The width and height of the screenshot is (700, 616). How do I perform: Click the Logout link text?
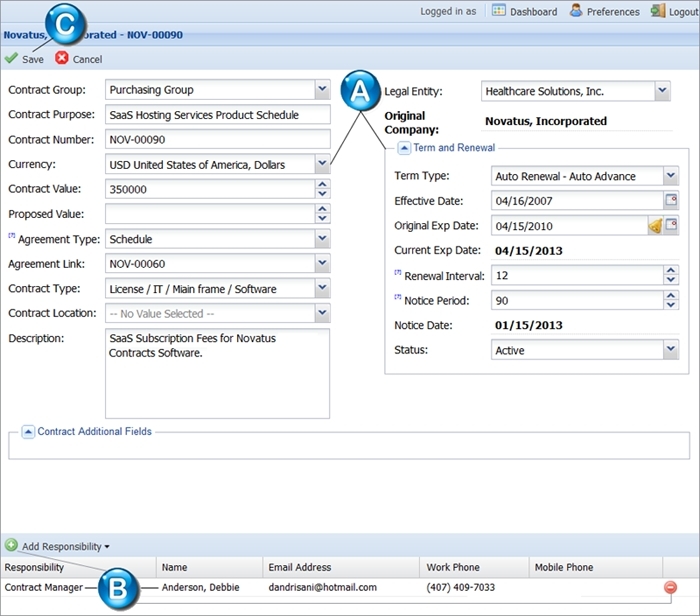tap(683, 12)
